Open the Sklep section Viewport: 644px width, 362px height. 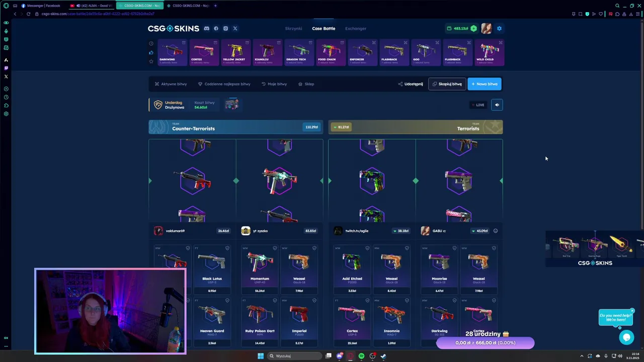click(x=306, y=84)
